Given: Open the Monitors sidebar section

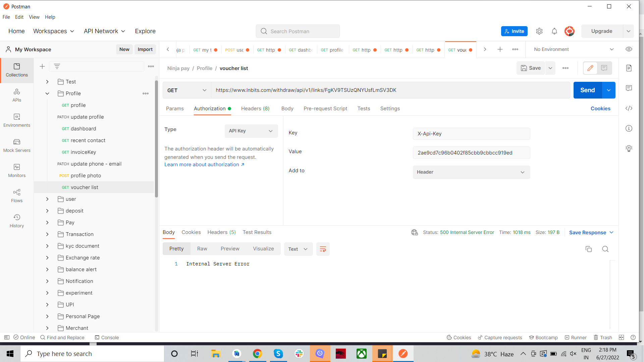Looking at the screenshot, I should click(17, 171).
